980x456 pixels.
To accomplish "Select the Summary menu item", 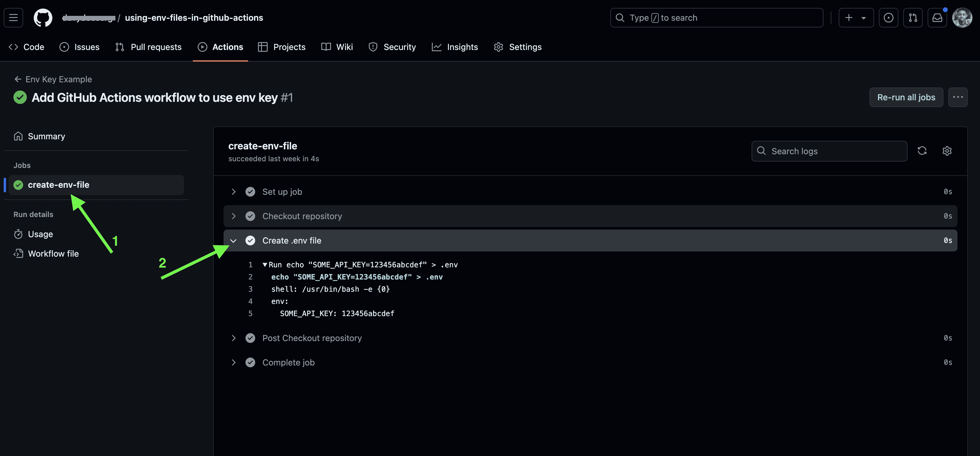I will tap(46, 136).
